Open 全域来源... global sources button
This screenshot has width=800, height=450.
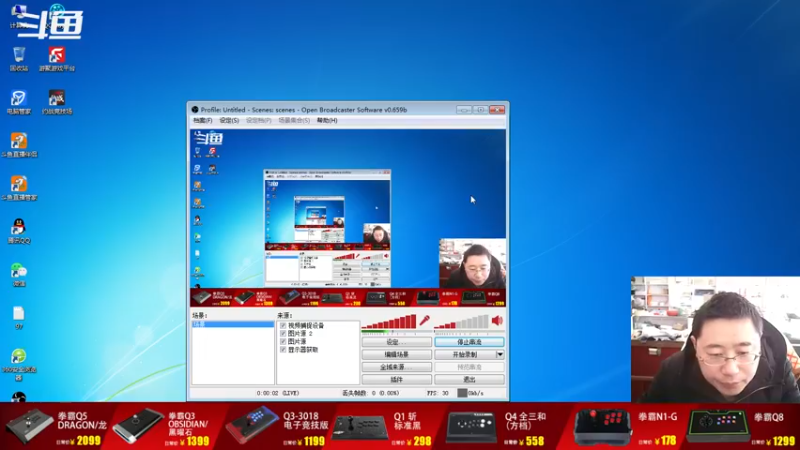tap(396, 367)
